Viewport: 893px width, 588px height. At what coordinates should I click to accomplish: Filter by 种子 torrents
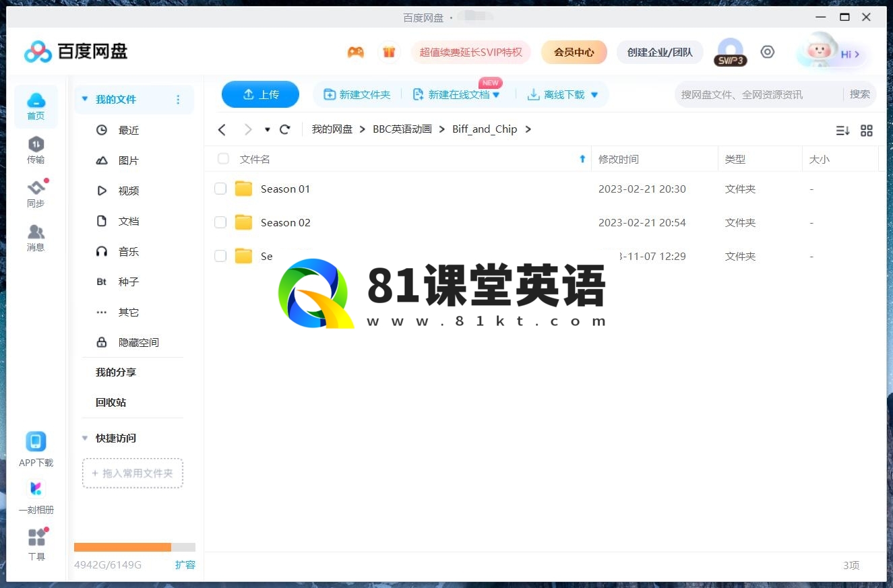point(129,282)
